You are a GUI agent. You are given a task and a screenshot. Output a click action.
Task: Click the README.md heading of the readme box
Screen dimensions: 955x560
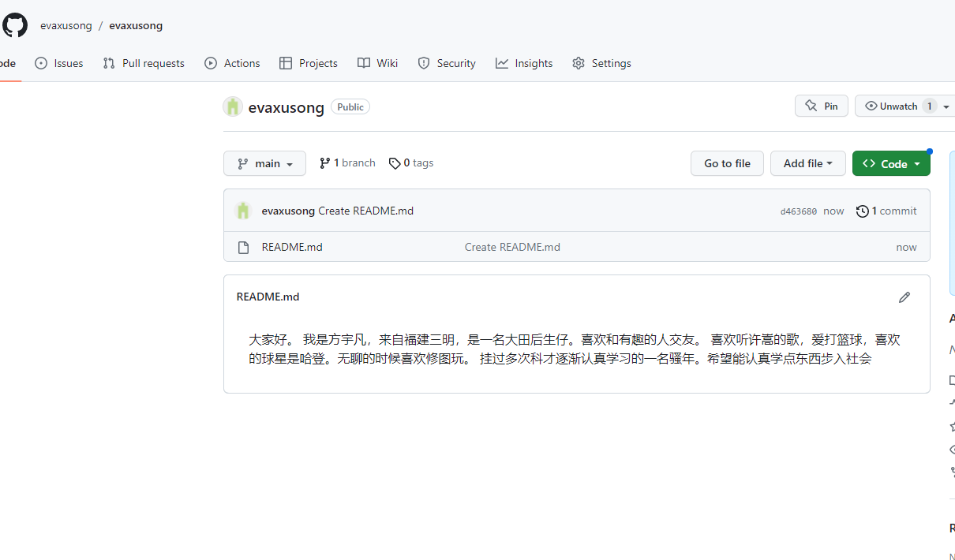268,297
